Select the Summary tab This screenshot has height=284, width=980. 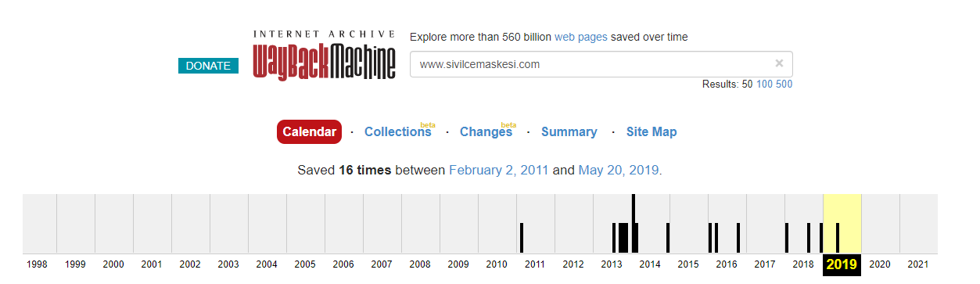pos(569,132)
